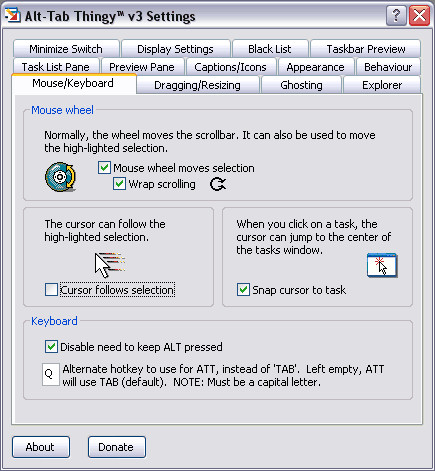435x471 pixels.
Task: Open the Display Settings tab
Action: (175, 49)
